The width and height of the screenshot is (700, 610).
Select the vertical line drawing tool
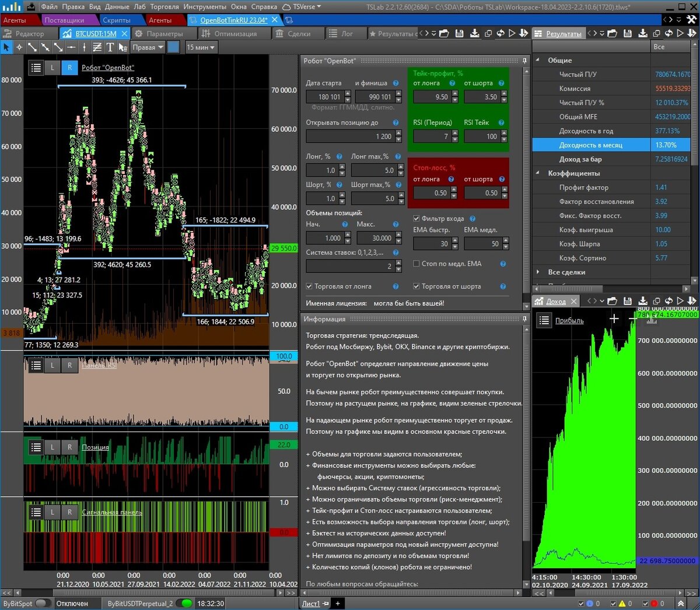(x=84, y=47)
